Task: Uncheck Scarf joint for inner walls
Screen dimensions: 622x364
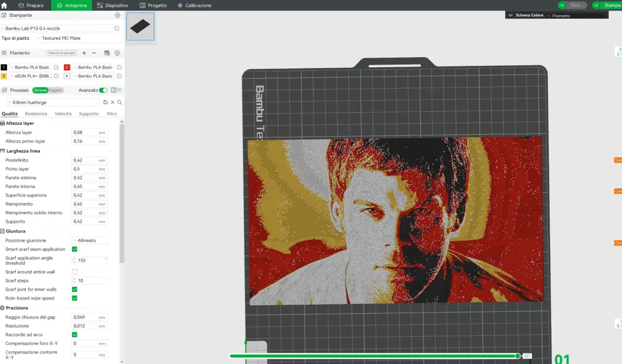Action: pyautogui.click(x=75, y=289)
